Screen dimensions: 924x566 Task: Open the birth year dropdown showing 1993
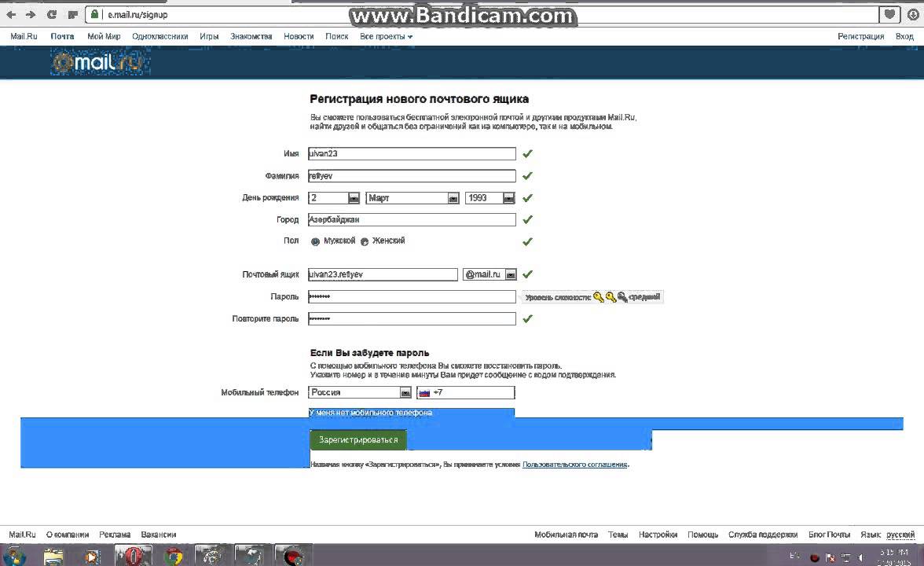click(490, 198)
